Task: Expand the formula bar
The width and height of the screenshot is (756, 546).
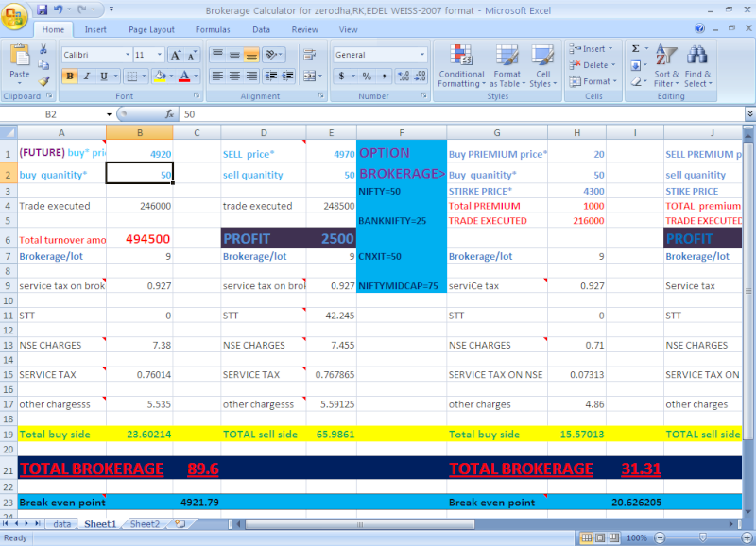Action: (749, 113)
